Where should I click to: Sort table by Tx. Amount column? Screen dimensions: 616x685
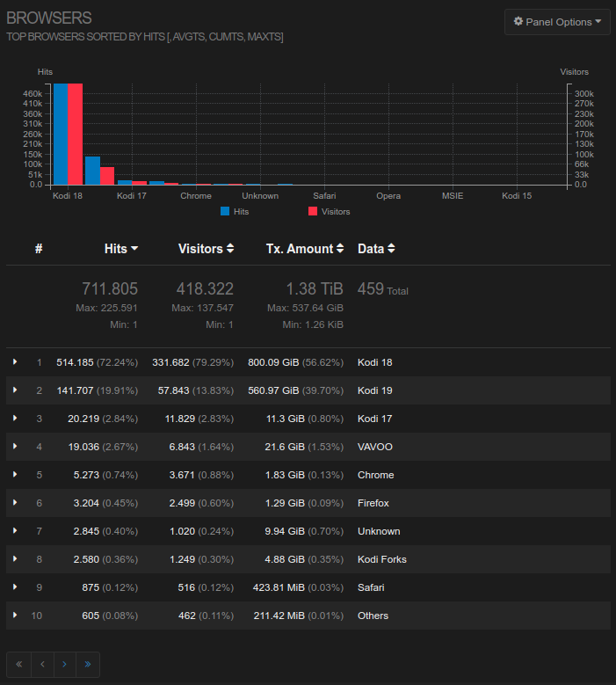coord(305,249)
